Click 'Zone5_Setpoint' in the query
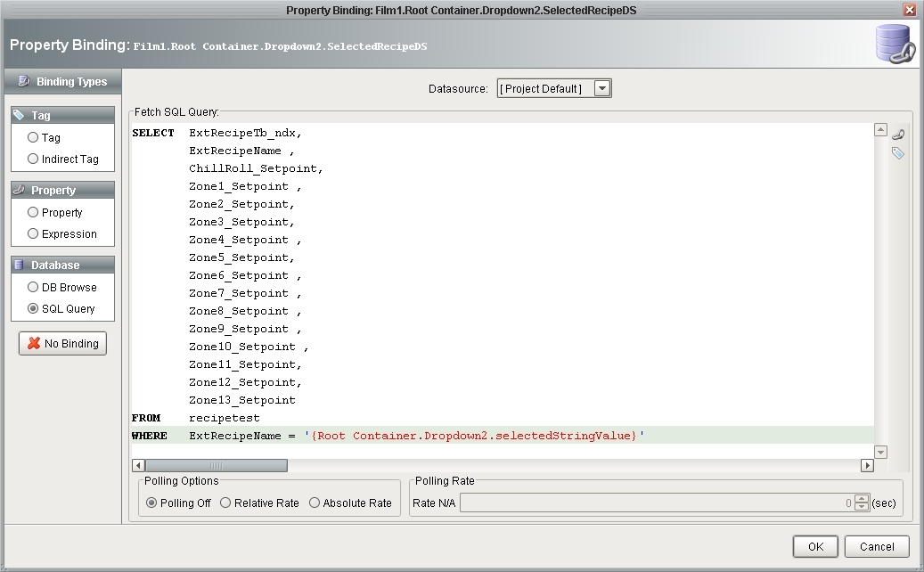Viewport: 924px width, 572px height. pyautogui.click(x=238, y=257)
